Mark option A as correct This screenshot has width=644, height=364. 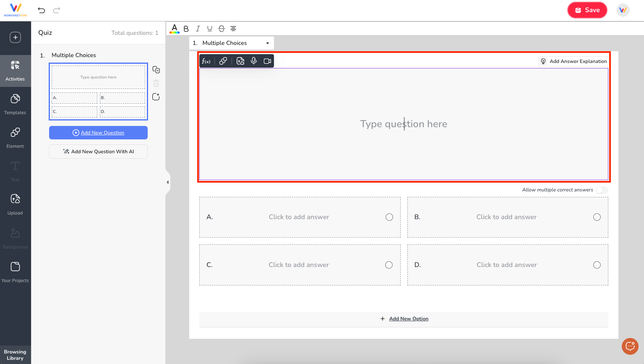[x=389, y=217]
